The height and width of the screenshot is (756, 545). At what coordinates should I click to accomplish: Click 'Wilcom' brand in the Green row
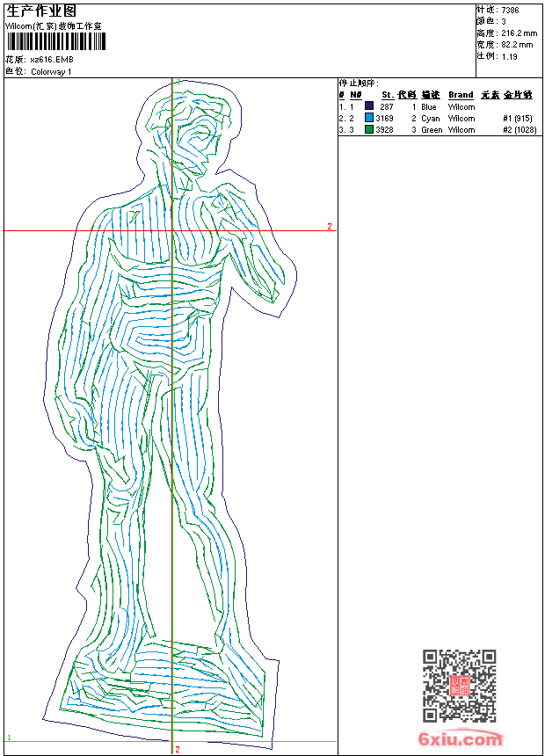[x=461, y=130]
